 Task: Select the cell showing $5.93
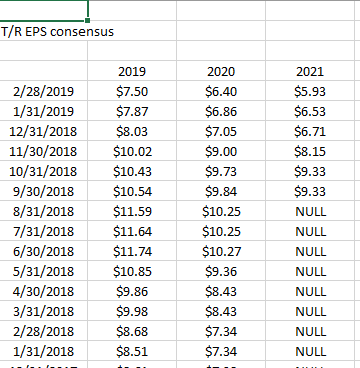point(310,91)
